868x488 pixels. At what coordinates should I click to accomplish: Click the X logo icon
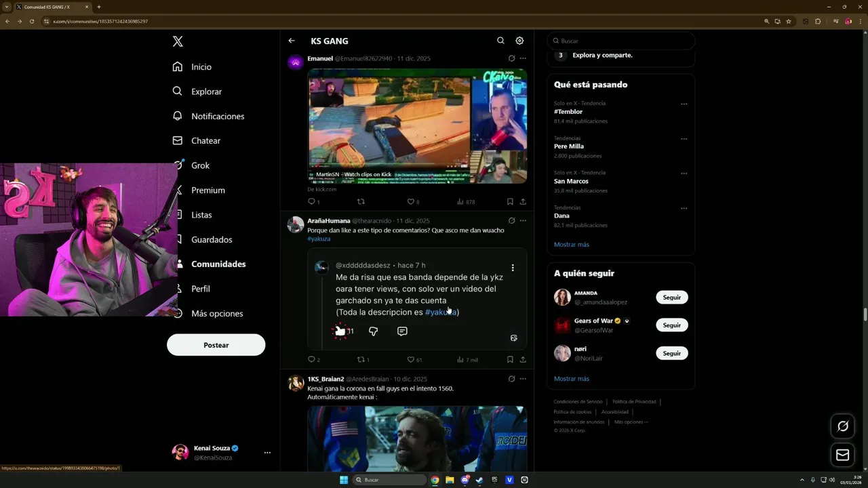[x=178, y=41]
